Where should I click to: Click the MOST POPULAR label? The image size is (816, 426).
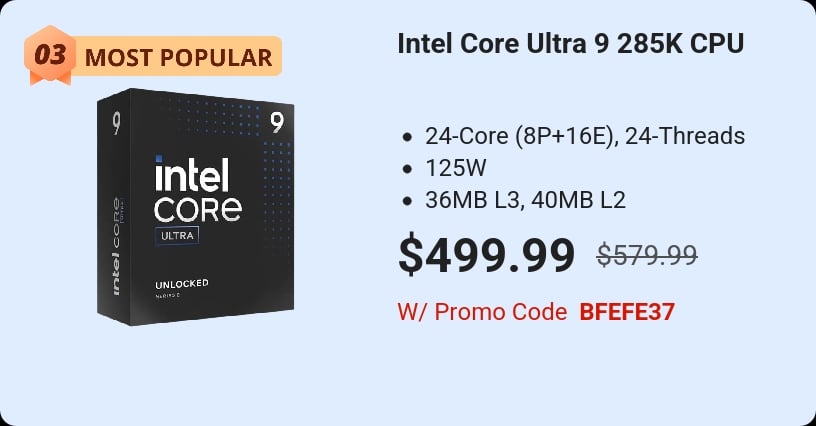click(178, 57)
